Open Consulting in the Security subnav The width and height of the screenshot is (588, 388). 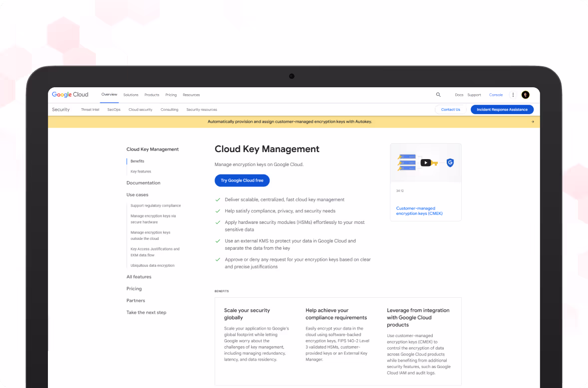click(170, 110)
